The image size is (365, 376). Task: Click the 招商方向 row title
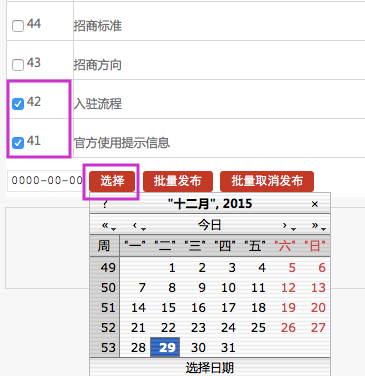[98, 65]
